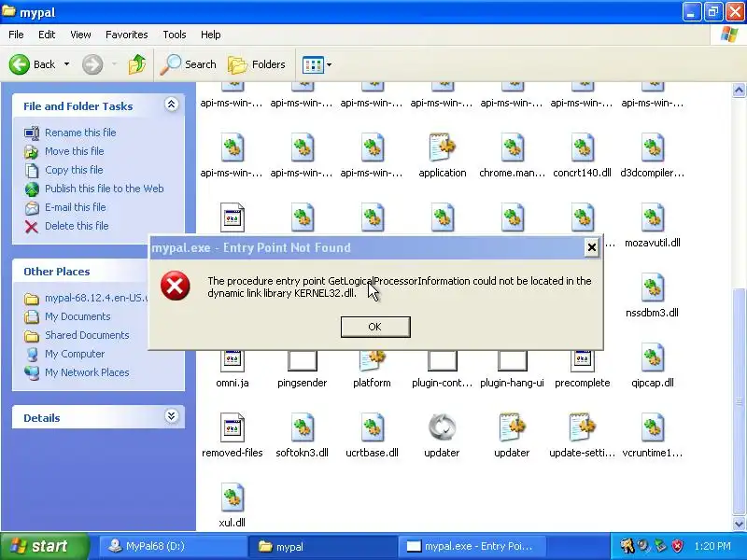The height and width of the screenshot is (560, 747).
Task: Click the scrollbar down arrow in file list
Action: (x=739, y=524)
